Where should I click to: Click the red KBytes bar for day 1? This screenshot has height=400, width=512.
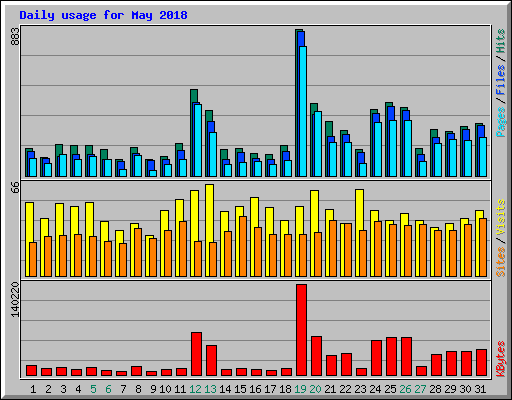31,371
